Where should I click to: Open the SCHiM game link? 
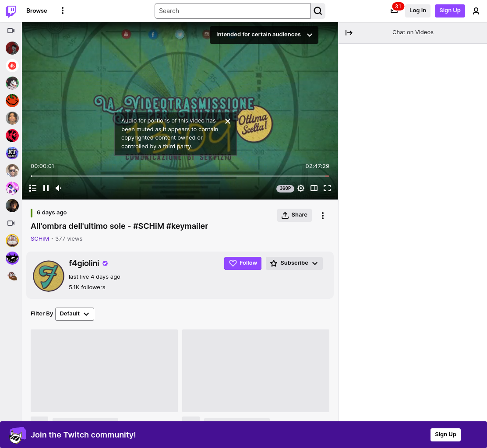(40, 238)
